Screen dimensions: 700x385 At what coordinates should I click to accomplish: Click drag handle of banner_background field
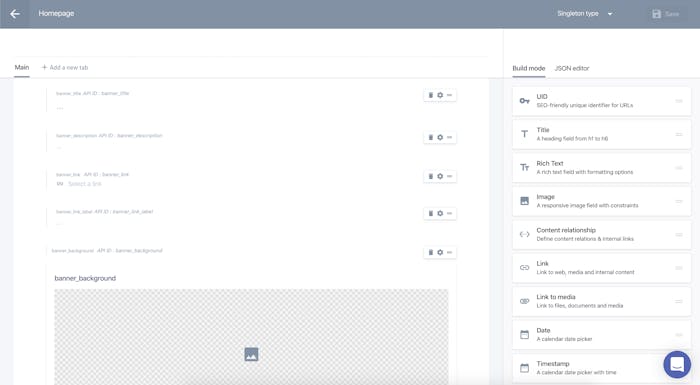click(x=450, y=252)
